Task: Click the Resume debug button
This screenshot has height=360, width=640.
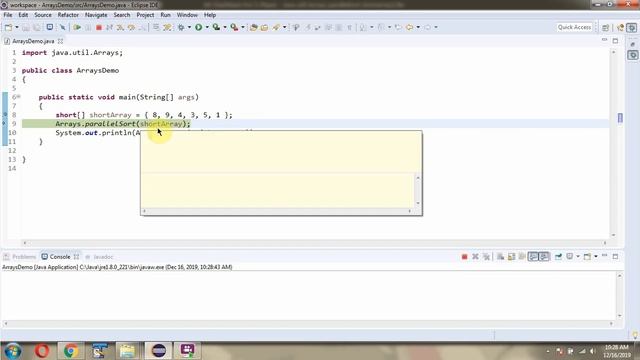Action: pos(77,27)
